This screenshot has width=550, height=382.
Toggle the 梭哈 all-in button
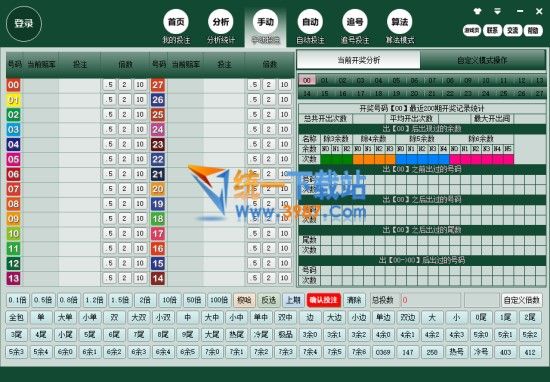[244, 300]
